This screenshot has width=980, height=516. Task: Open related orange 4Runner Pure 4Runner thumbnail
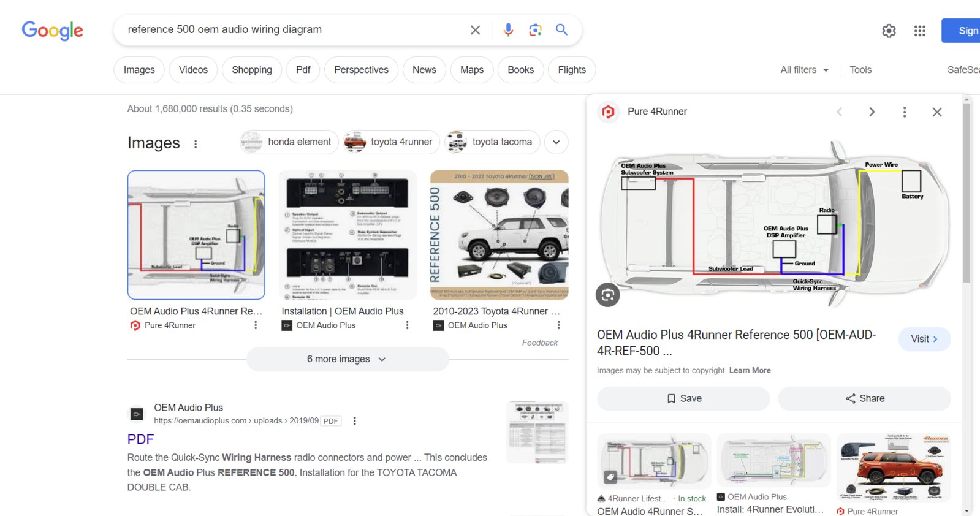coord(894,468)
